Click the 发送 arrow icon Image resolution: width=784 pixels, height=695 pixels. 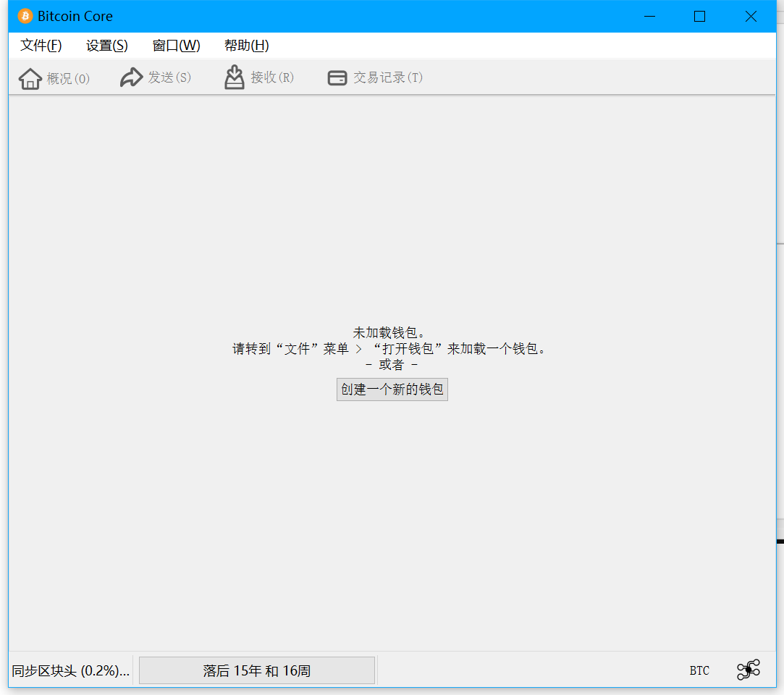(x=132, y=77)
